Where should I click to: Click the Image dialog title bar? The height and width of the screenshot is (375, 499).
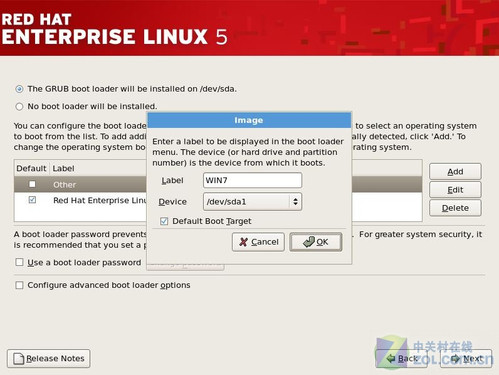(x=249, y=120)
